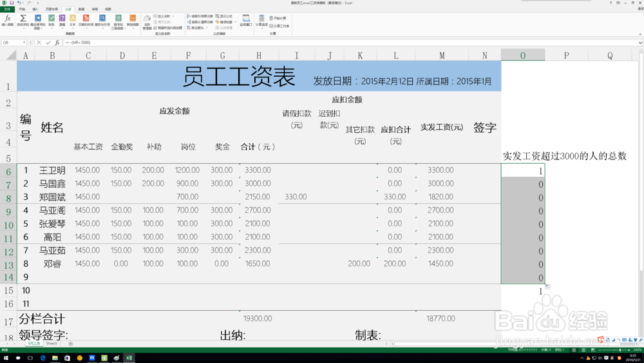Screen dimensions: 644x363
Task: Click the Insert Function (fx) ribbon button
Action: (7, 20)
